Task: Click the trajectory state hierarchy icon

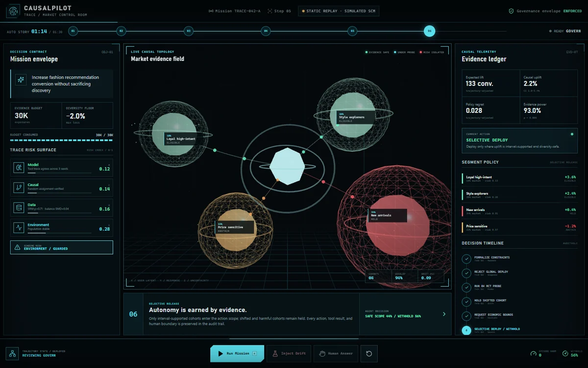Action: 12,353
